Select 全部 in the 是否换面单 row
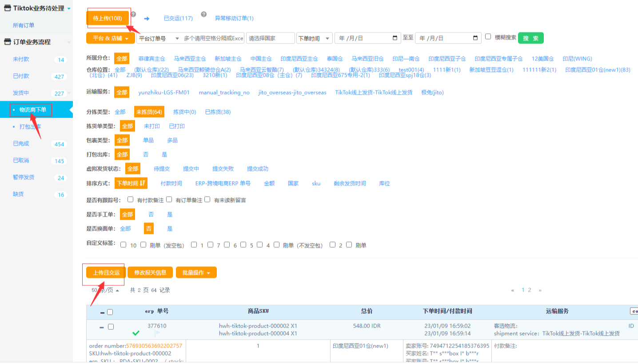Image resolution: width=638 pixels, height=364 pixels. click(x=125, y=229)
